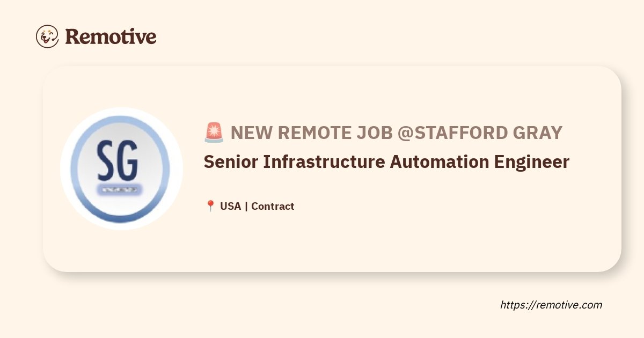Click the Remotive wordmark text
Screen dimensions: 644x338
click(111, 36)
